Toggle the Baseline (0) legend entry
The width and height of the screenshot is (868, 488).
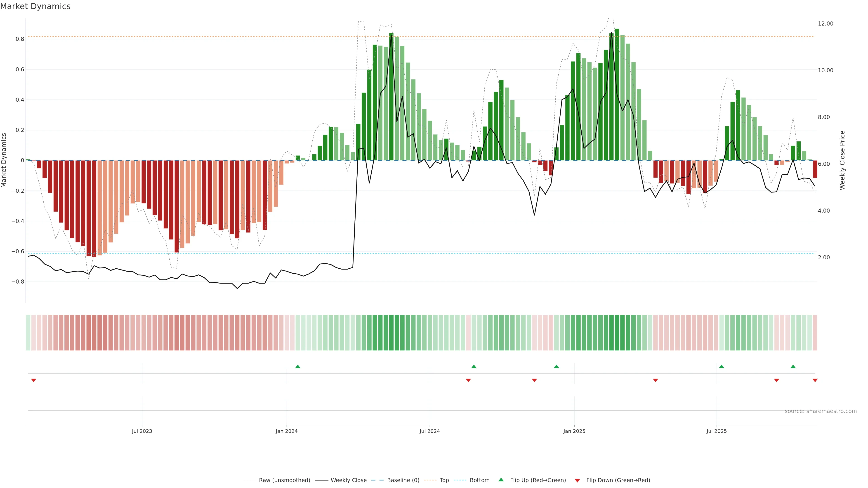click(403, 480)
